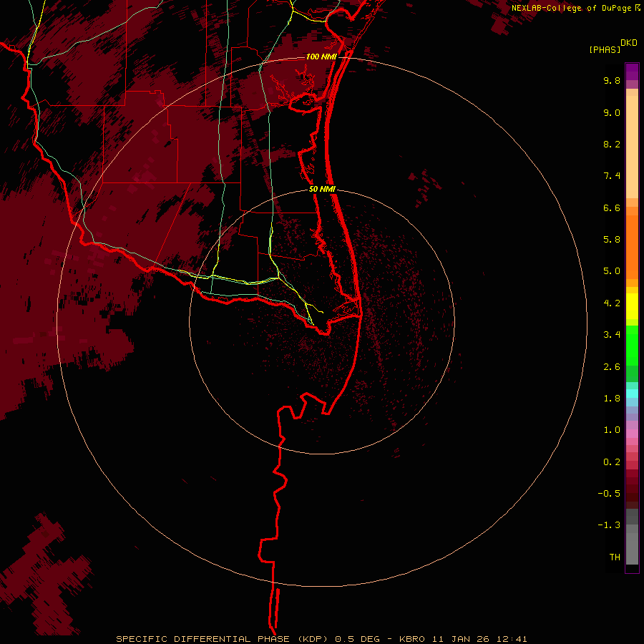Image resolution: width=644 pixels, height=644 pixels.
Task: Click the DKD label above the color scale
Action: click(629, 43)
